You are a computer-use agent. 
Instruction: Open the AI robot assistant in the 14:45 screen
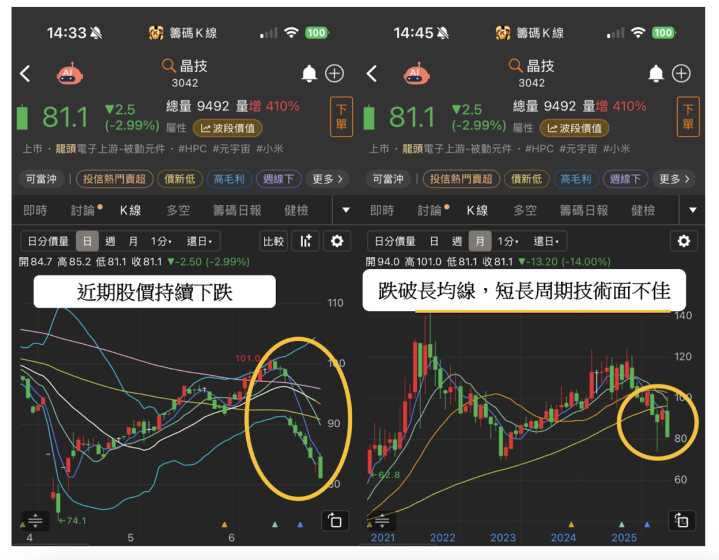415,74
